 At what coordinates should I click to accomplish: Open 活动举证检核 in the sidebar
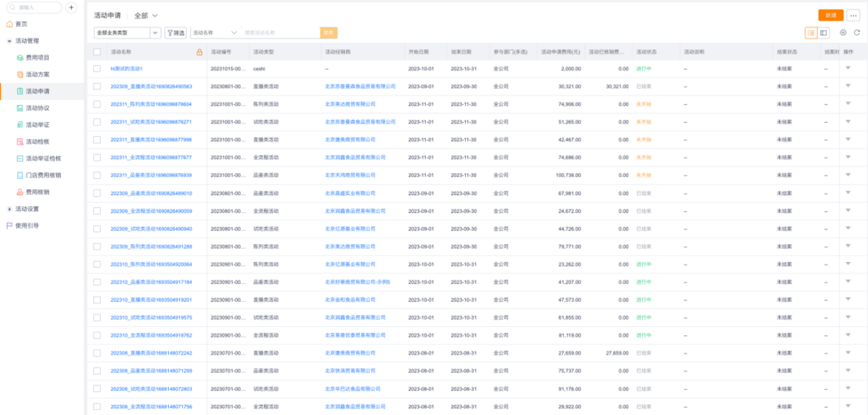(x=43, y=158)
